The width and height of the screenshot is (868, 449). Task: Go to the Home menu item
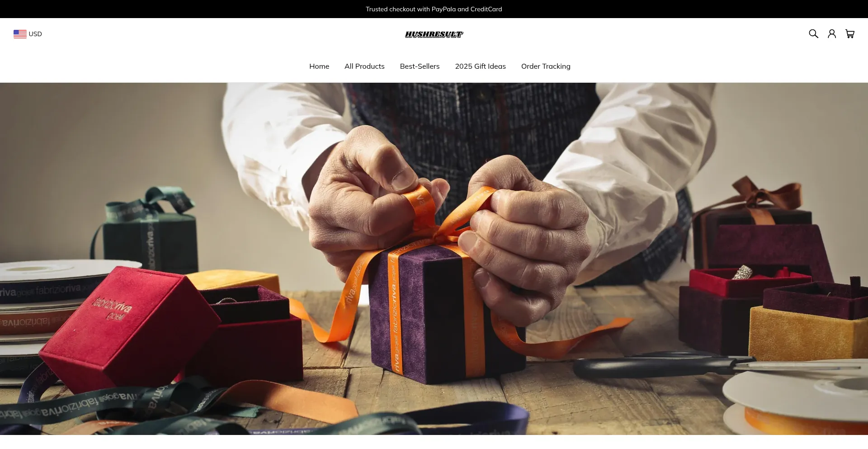click(319, 66)
